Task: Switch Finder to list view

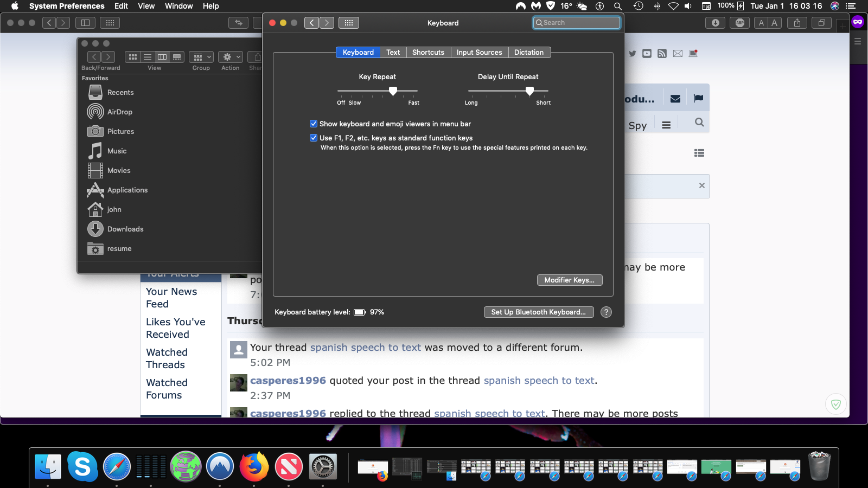Action: (147, 57)
